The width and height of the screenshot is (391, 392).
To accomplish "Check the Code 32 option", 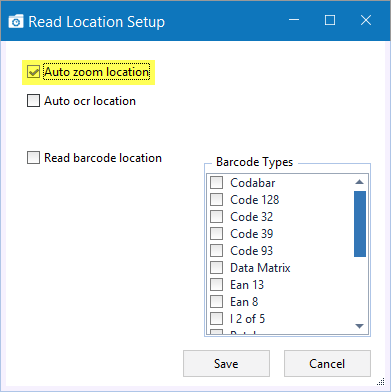I will pos(216,217).
